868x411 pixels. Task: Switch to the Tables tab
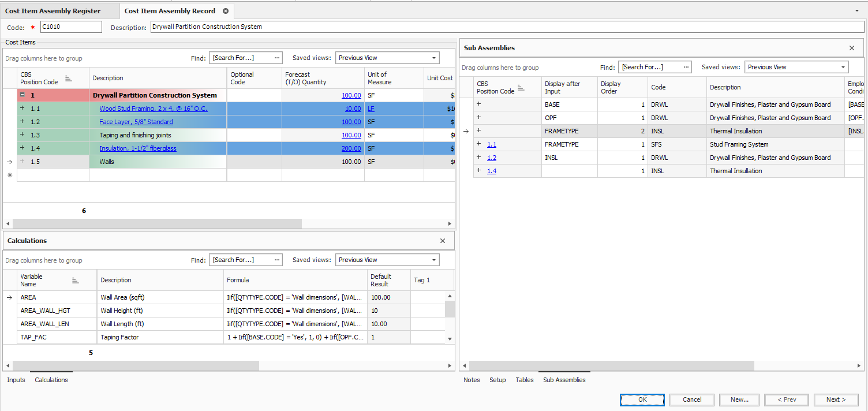tap(524, 380)
